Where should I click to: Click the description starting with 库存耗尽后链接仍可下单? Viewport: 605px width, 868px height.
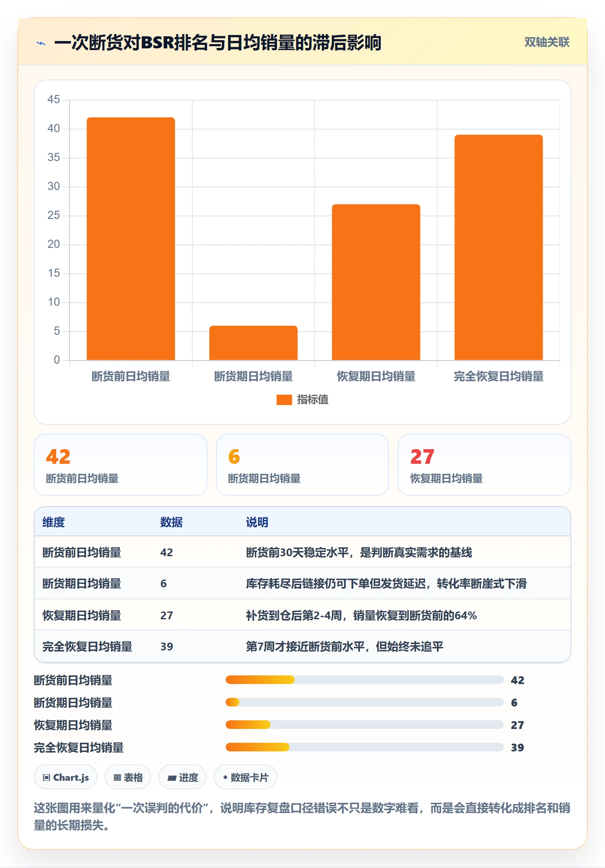[x=386, y=583]
